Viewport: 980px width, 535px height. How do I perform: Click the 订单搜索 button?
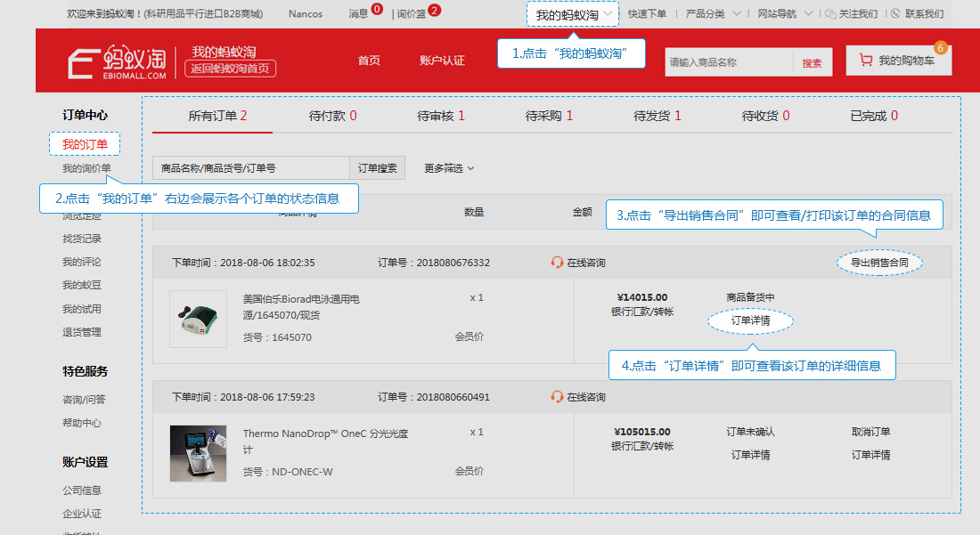click(x=377, y=168)
